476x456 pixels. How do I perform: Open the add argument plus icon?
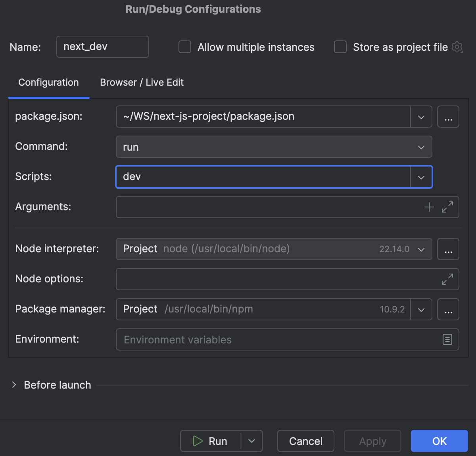(429, 207)
